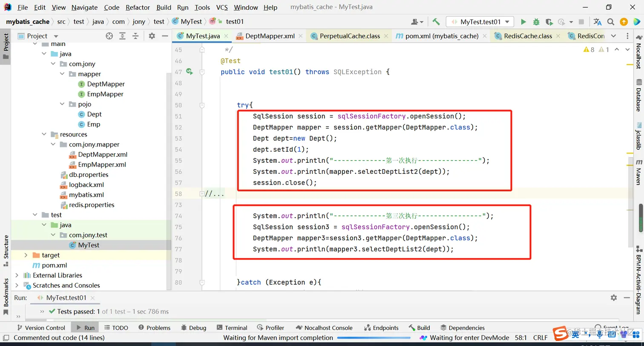Open the Database tool window

tap(638, 96)
